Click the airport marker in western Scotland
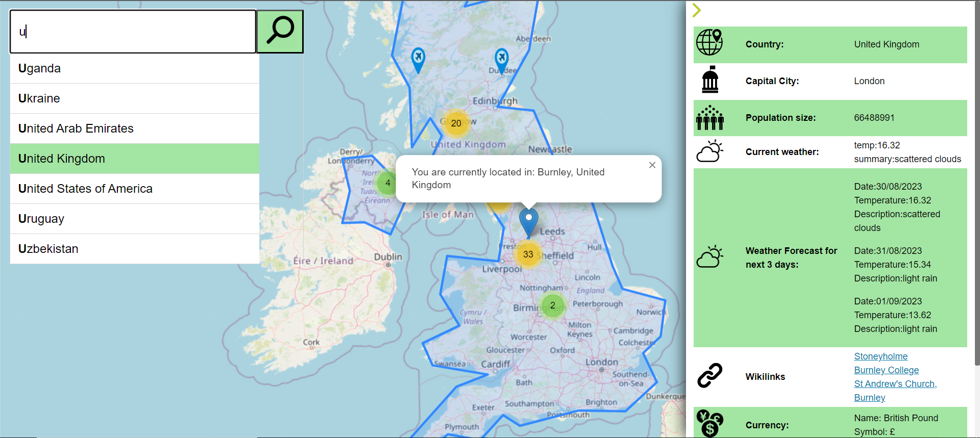980x438 pixels. 418,59
